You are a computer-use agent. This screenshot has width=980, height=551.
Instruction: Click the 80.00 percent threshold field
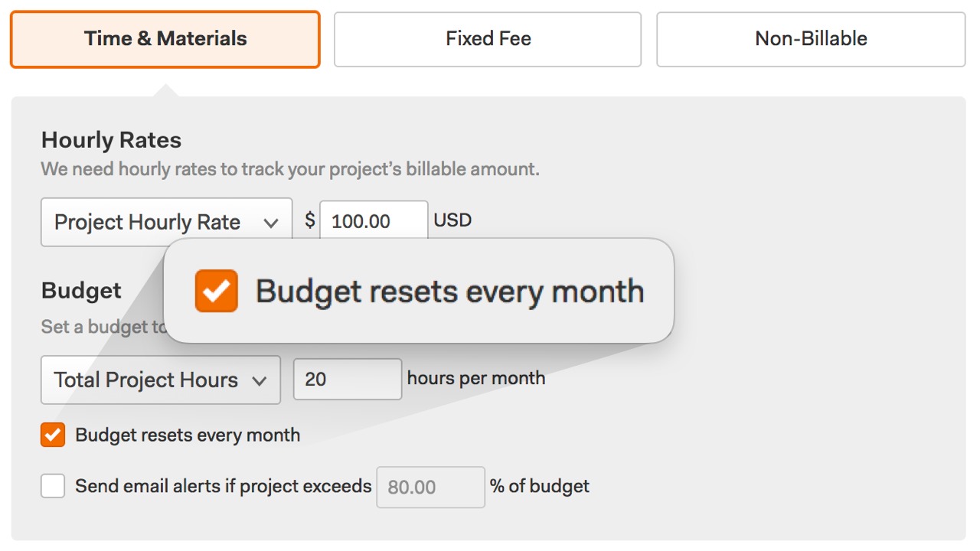coord(430,487)
